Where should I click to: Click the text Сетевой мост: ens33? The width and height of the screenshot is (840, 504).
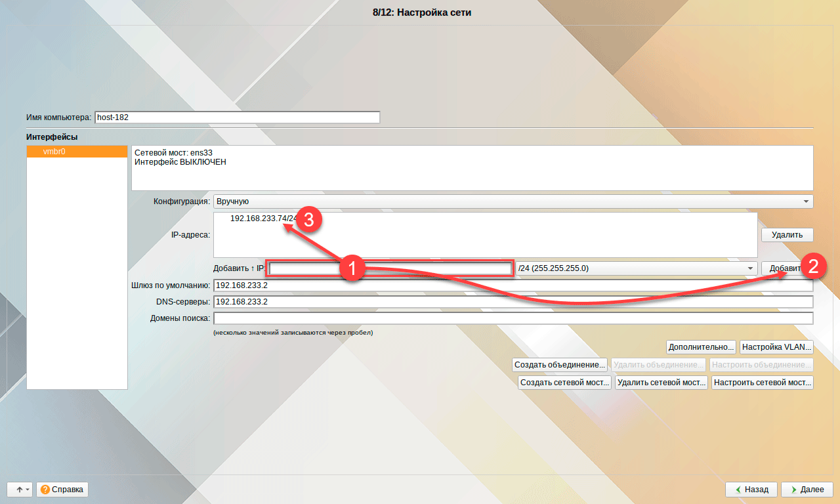tap(174, 152)
